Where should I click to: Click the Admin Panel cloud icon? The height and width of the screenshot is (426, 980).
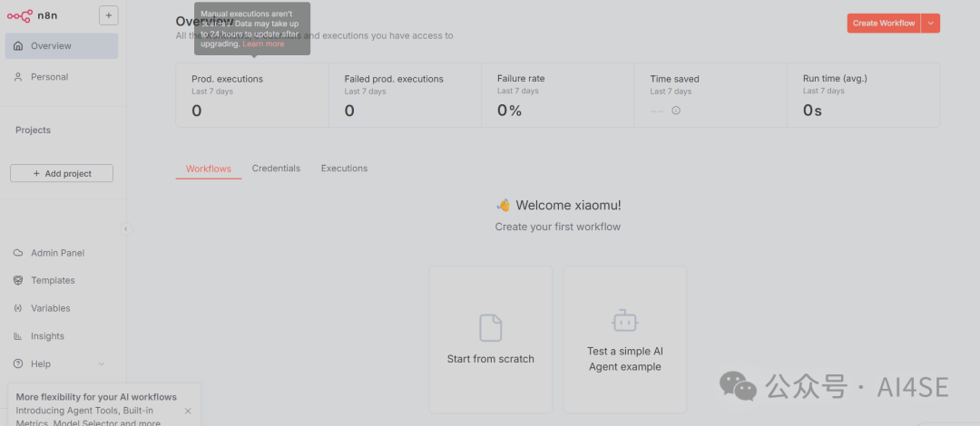(18, 253)
